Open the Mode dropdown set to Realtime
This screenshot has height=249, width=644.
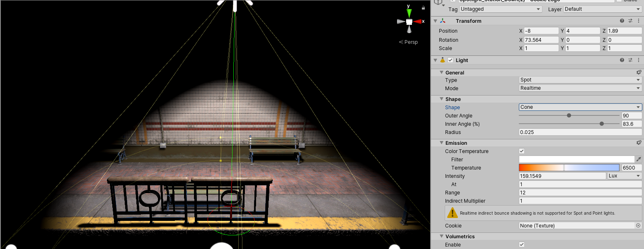pyautogui.click(x=580, y=88)
